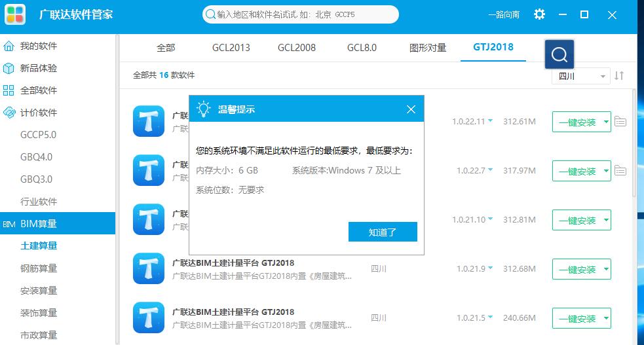The width and height of the screenshot is (644, 345).
Task: Open install options arrow for version 1.0.22.11
Action: pos(606,122)
